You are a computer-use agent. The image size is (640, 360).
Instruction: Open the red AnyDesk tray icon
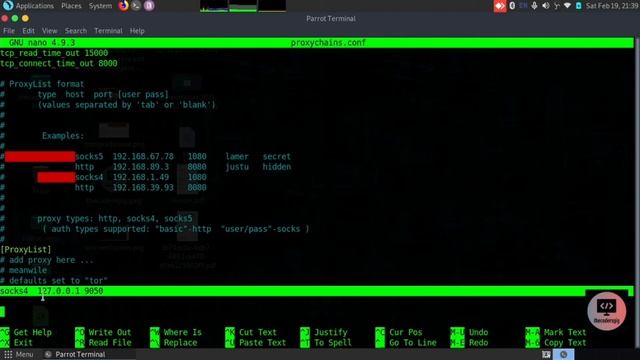pos(500,6)
